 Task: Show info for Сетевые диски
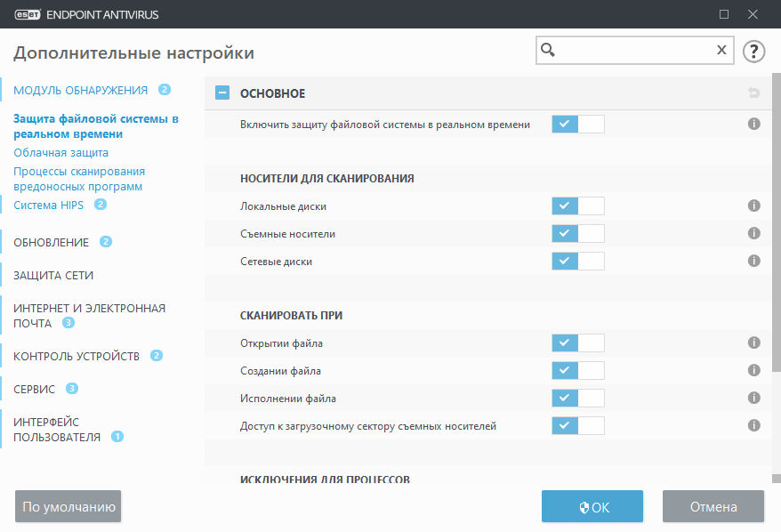pyautogui.click(x=753, y=261)
